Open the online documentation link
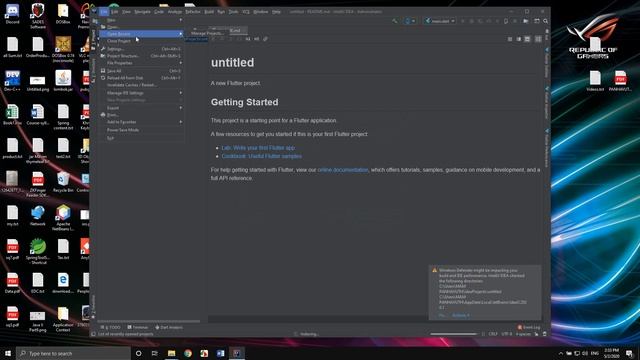 [x=343, y=170]
